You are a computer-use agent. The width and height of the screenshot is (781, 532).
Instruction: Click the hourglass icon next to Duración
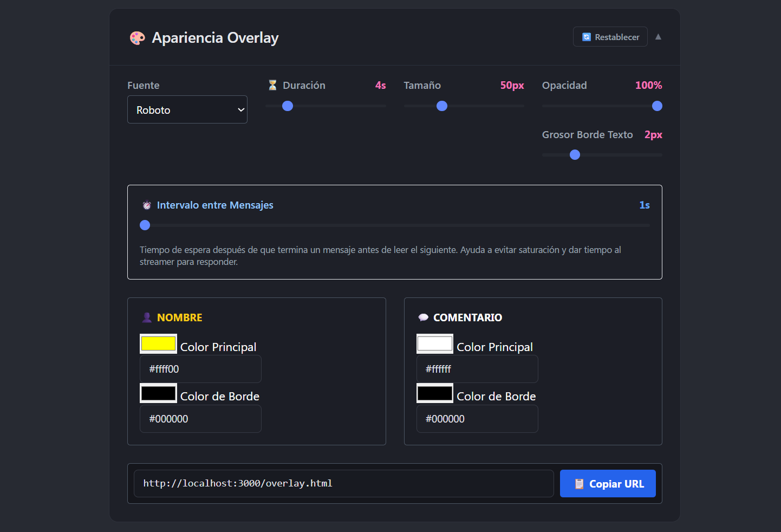tap(272, 85)
